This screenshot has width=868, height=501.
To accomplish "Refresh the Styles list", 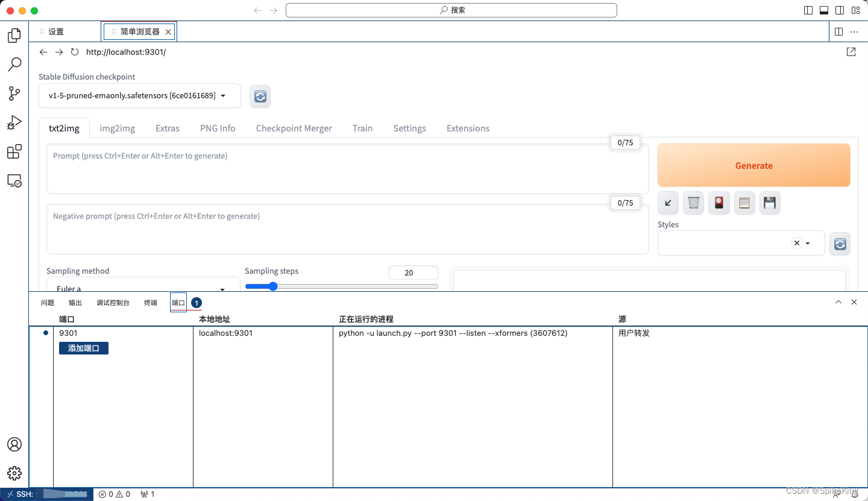I will point(840,244).
